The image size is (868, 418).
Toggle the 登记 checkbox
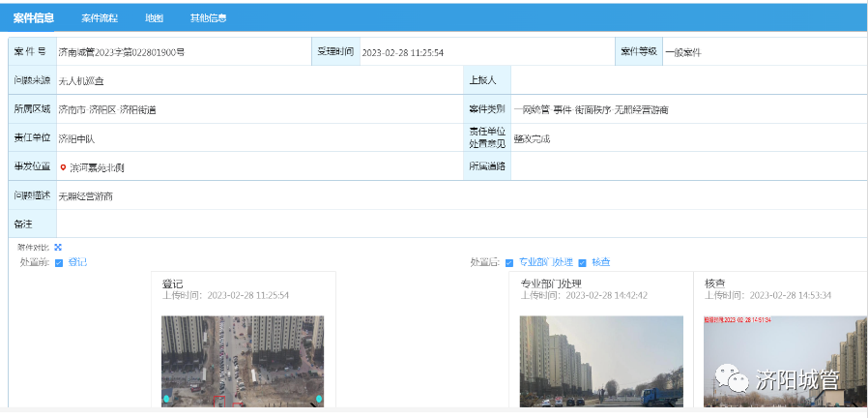click(59, 262)
